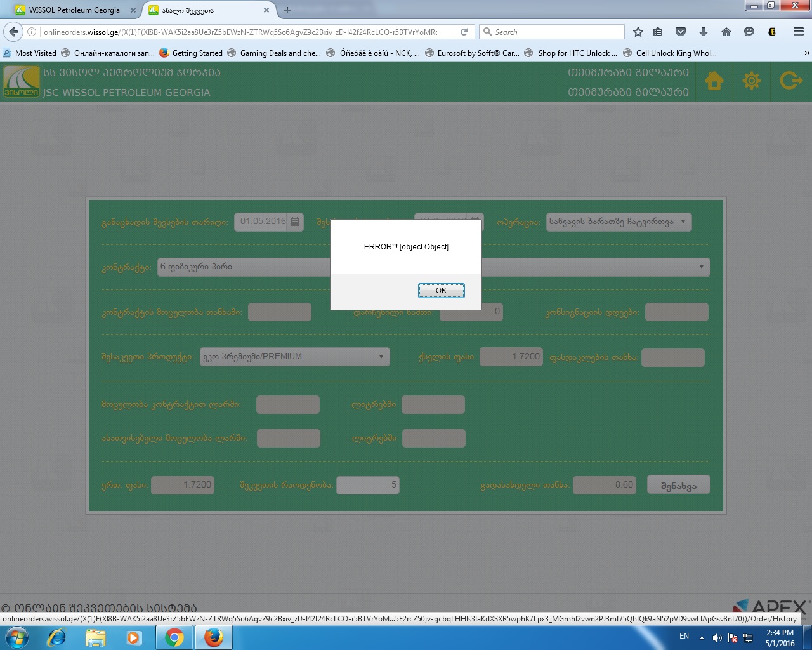Focus the address bar URL field

241,32
